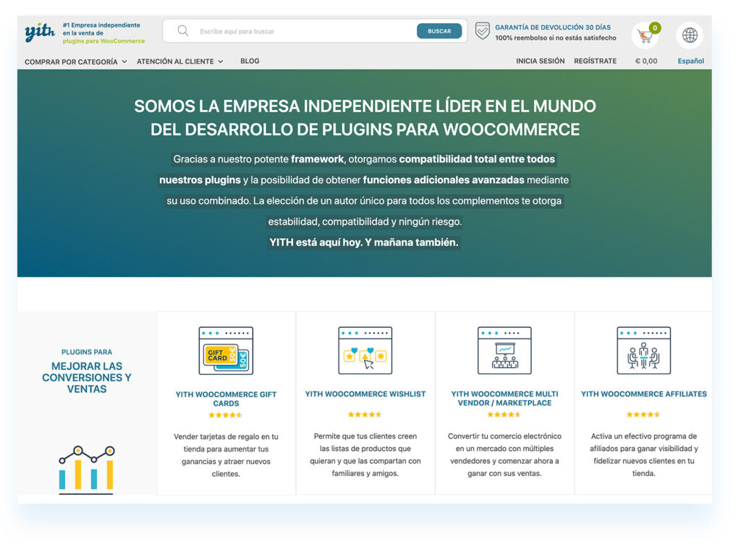Click the Wishlist star rating

click(x=365, y=415)
